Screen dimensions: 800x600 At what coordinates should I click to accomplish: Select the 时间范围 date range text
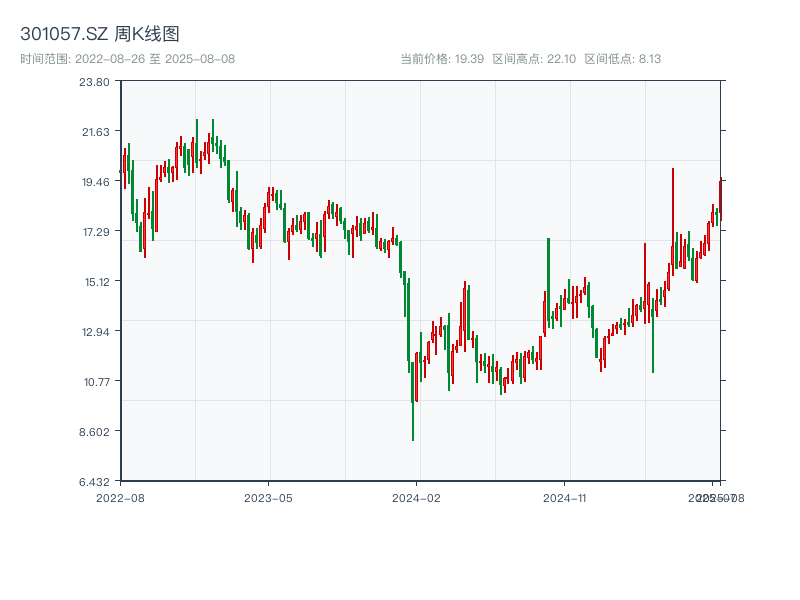(x=128, y=59)
